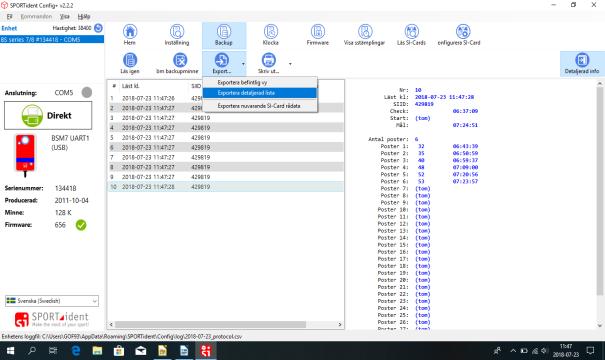Toggle the Detaljerad info panel icon
The image size is (605, 360).
coord(582,60)
